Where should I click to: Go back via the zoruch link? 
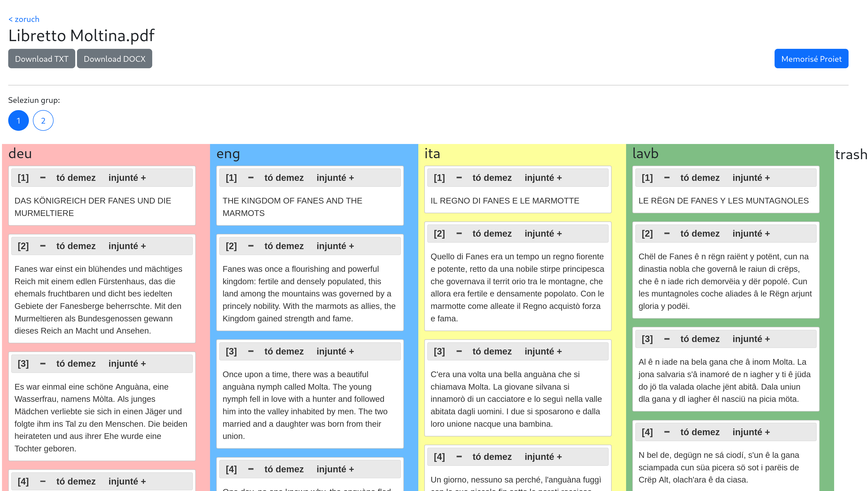(x=24, y=19)
